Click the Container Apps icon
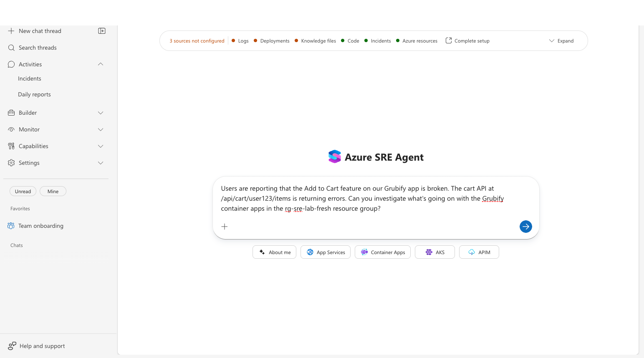 click(x=364, y=252)
